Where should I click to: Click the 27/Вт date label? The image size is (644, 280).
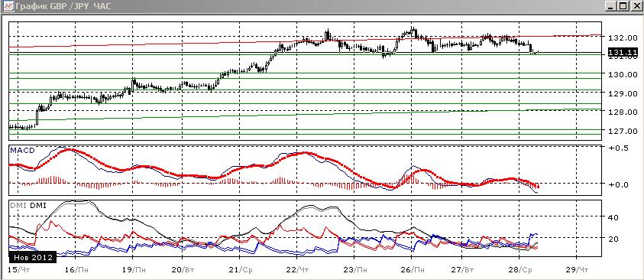pyautogui.click(x=462, y=270)
